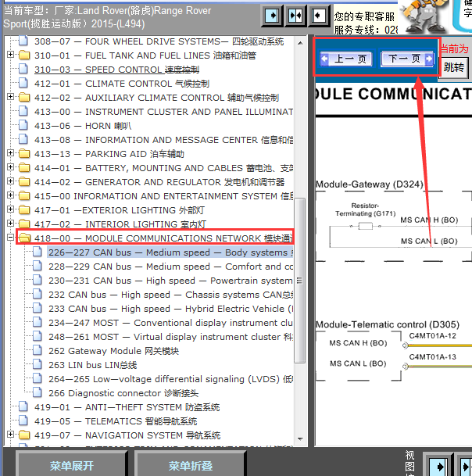Image resolution: width=472 pixels, height=476 pixels.
Task: Click the split-panel arrows icon at top
Action: [x=295, y=16]
